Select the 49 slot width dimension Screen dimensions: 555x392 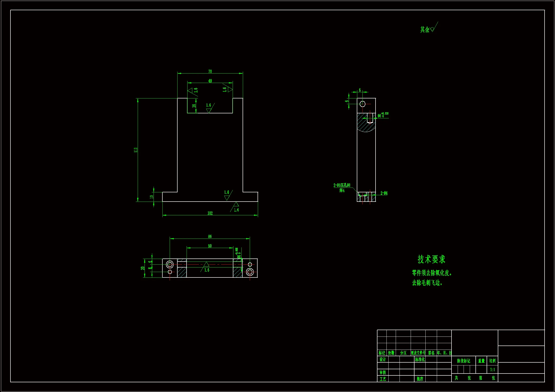210,81
